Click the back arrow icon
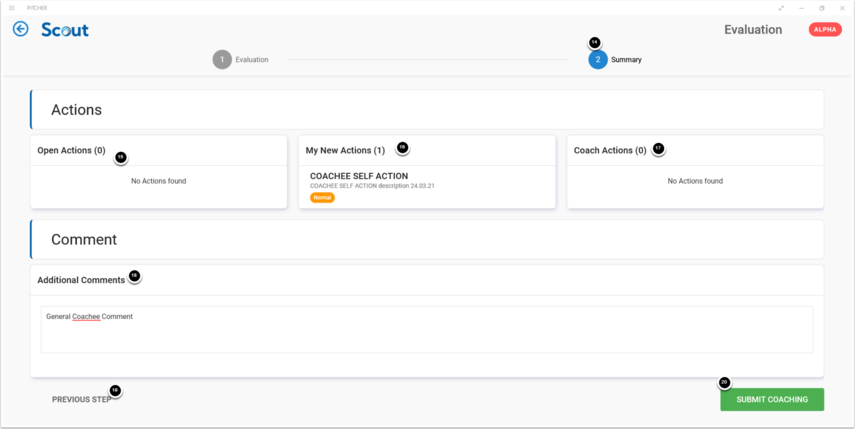 (20, 29)
